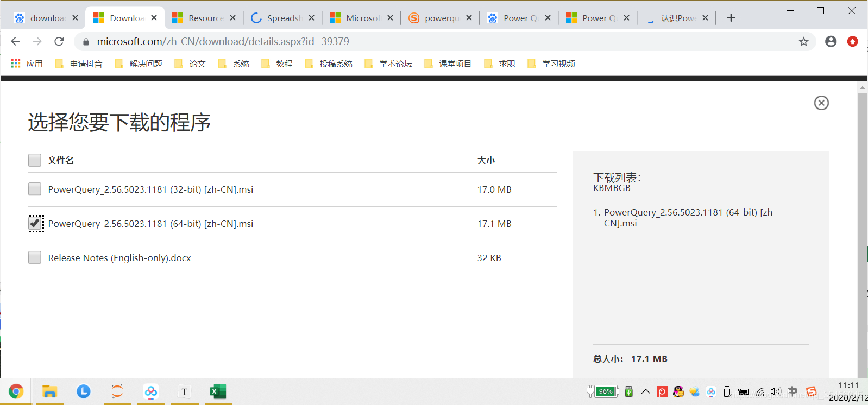This screenshot has height=405, width=868.
Task: Close the active Downloa tab
Action: (154, 18)
